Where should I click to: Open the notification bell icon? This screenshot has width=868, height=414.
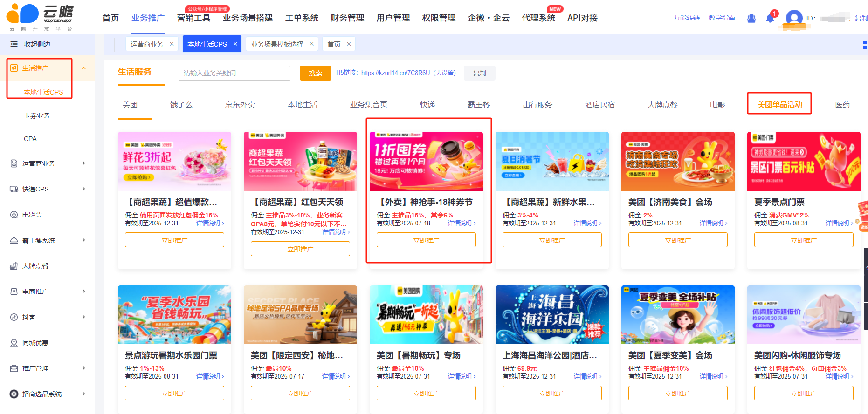pyautogui.click(x=770, y=18)
